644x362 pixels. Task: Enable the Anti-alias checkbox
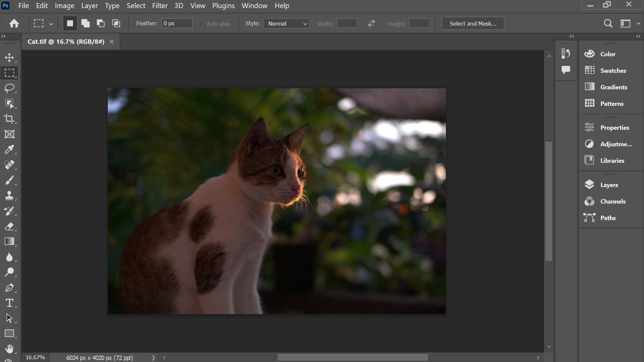click(x=201, y=23)
